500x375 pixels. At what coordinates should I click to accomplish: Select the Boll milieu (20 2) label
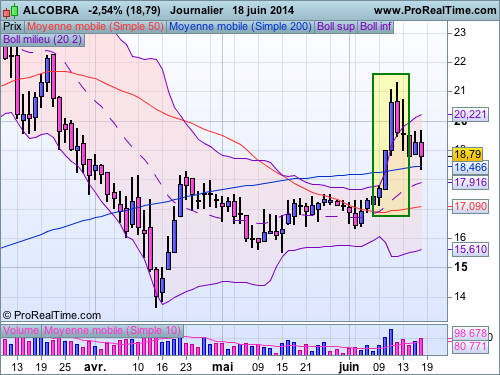(43, 39)
